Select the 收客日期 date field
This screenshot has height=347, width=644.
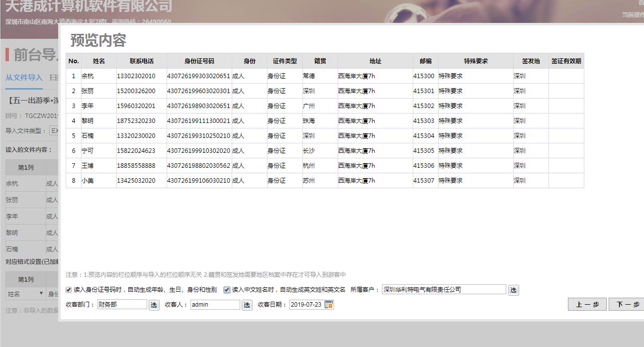point(306,305)
